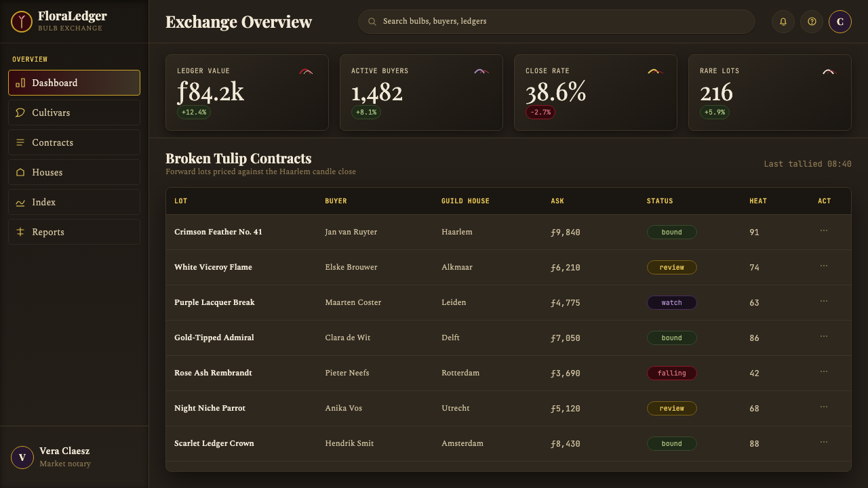Sort by the GUILD HOUSE column header
Image resolution: width=868 pixels, height=488 pixels.
point(465,201)
